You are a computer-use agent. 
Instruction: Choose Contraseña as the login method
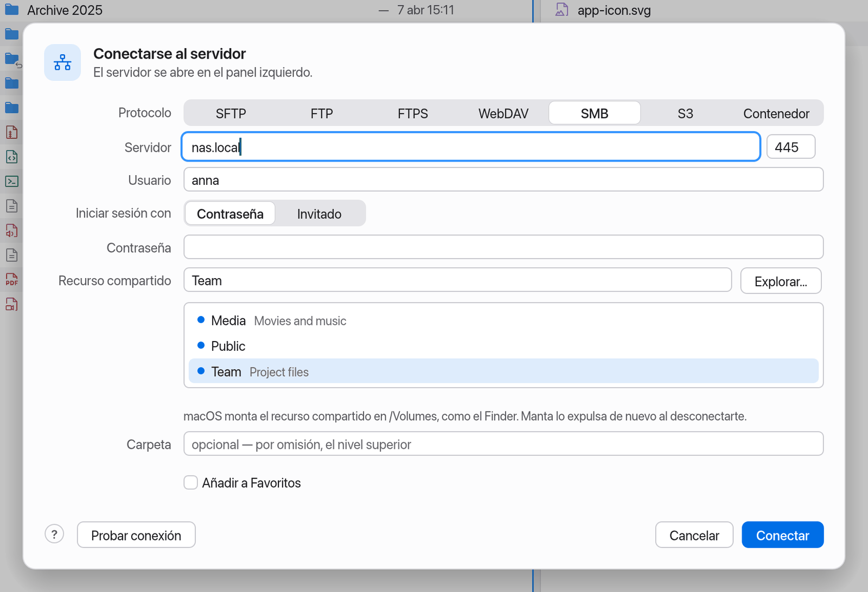230,214
